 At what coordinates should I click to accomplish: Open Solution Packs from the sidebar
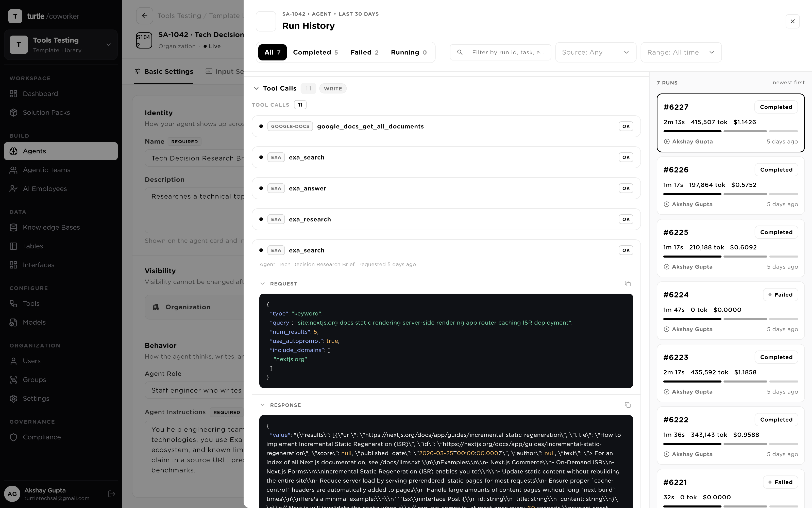click(61, 113)
